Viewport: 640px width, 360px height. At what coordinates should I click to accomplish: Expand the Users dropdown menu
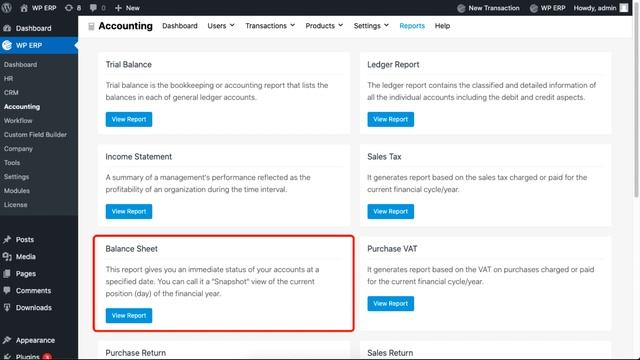221,26
